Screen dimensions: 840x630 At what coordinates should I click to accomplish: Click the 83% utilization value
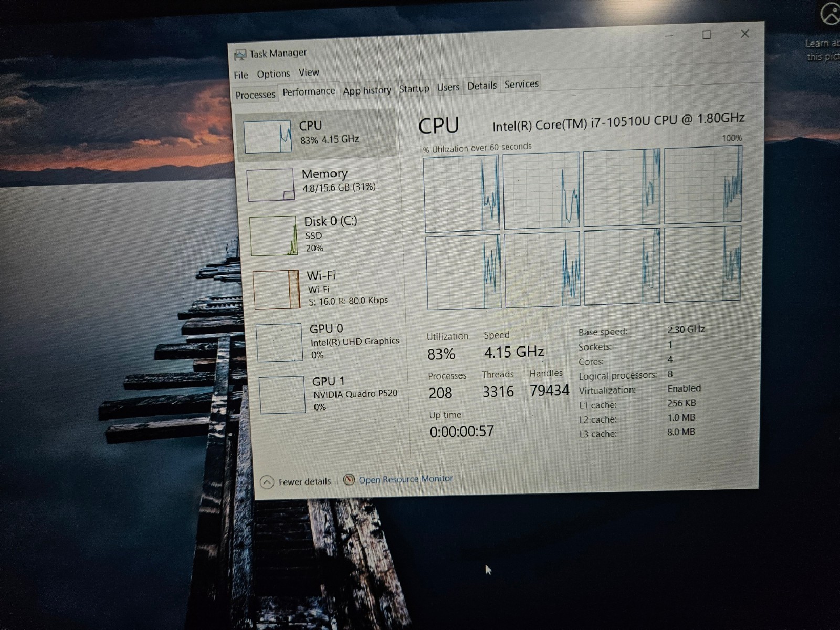[x=441, y=354]
